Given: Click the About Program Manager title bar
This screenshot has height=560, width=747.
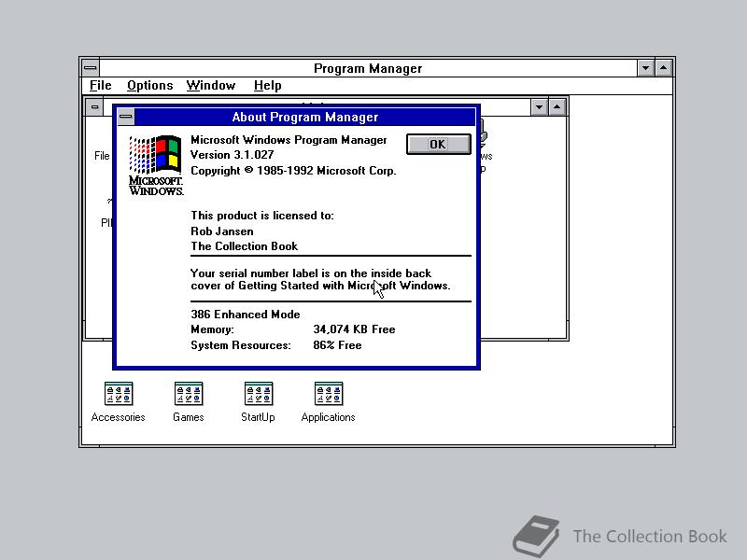Looking at the screenshot, I should point(305,117).
